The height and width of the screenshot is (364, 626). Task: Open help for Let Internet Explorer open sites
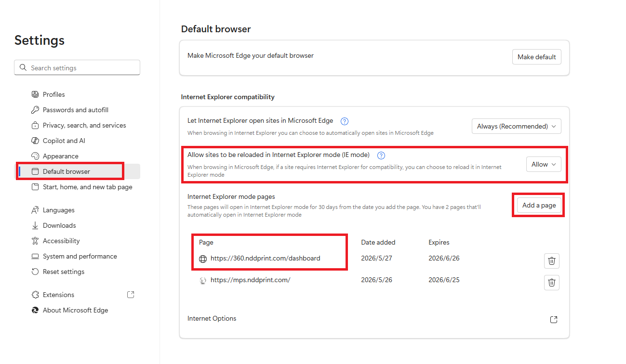pos(345,121)
